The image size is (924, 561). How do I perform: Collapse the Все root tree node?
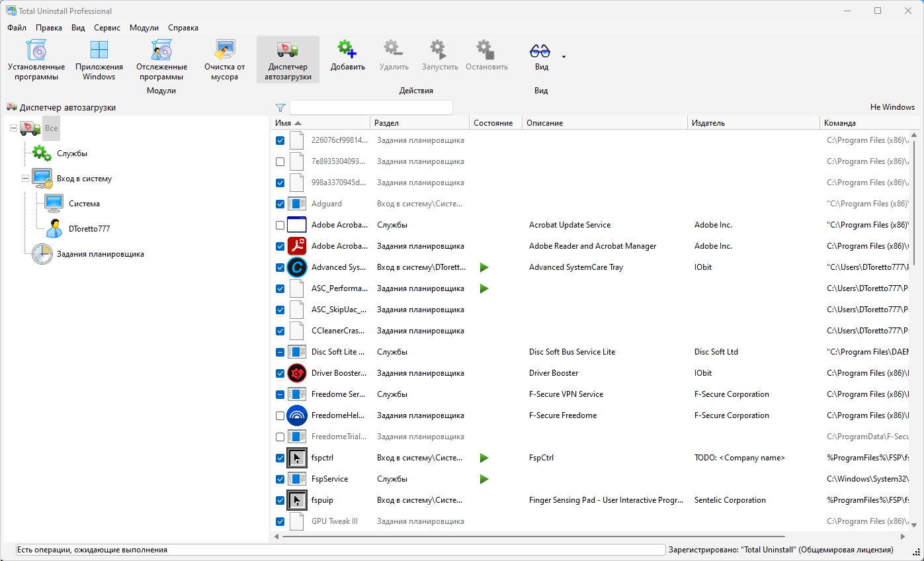tap(14, 128)
